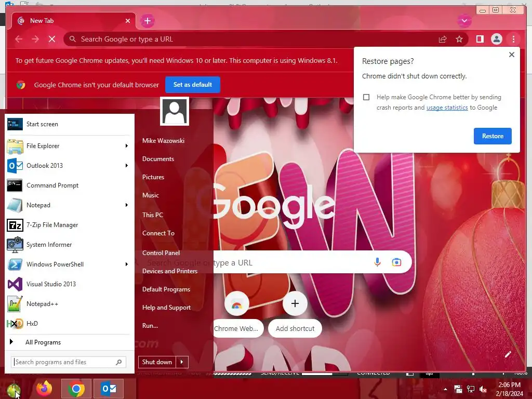The image size is (532, 399).
Task: Click the Add shortcut plus tile
Action: 295,303
